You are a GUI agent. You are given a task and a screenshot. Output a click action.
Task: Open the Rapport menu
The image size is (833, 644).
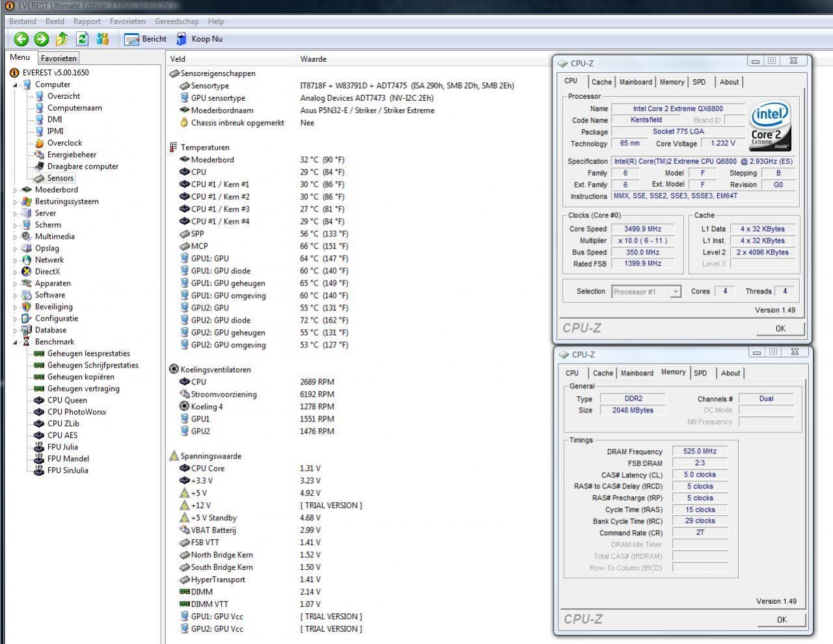tap(87, 21)
